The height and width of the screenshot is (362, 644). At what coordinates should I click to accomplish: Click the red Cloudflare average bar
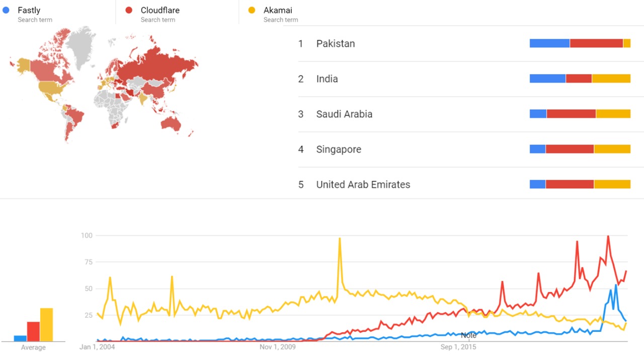33,331
